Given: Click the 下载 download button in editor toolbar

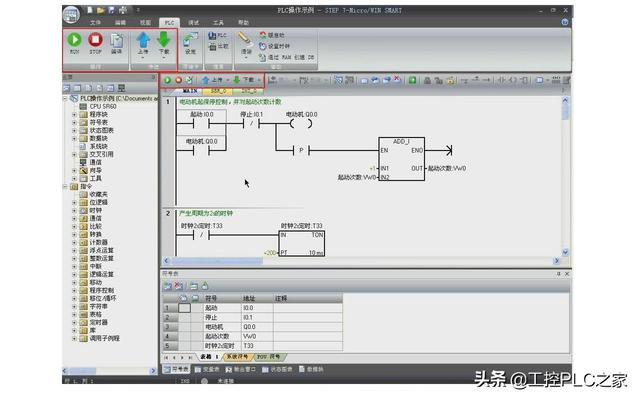Looking at the screenshot, I should pos(244,80).
